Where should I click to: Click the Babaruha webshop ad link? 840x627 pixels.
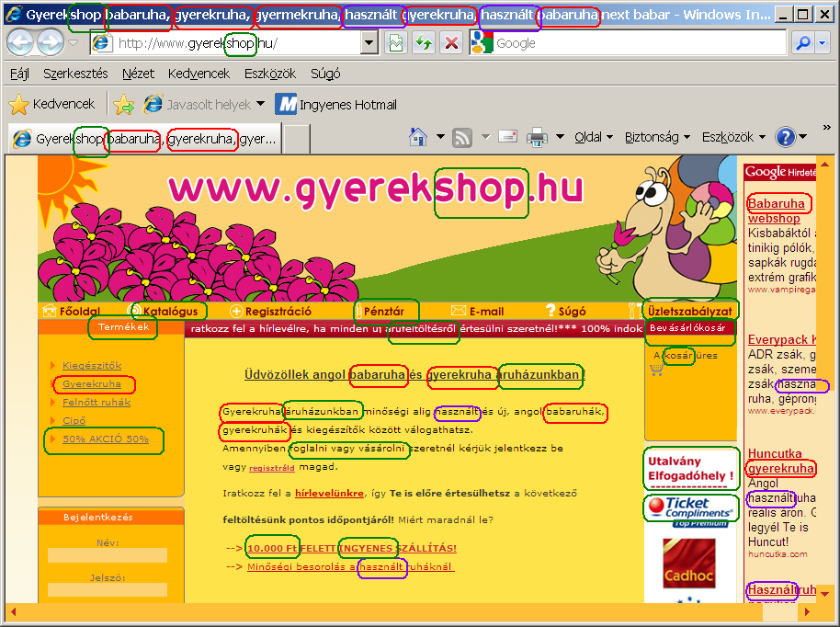coord(777,211)
